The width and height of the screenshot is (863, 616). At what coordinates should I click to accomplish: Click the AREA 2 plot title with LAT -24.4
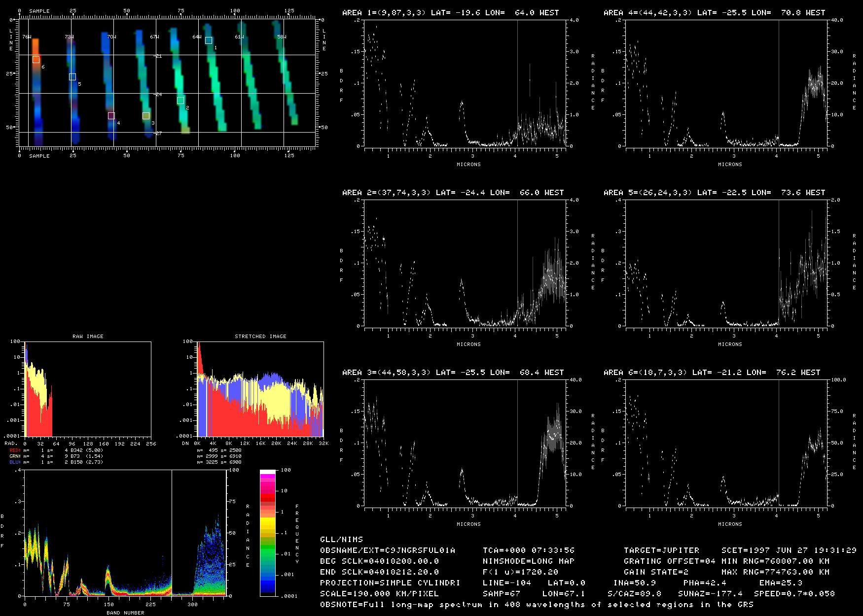(x=453, y=193)
